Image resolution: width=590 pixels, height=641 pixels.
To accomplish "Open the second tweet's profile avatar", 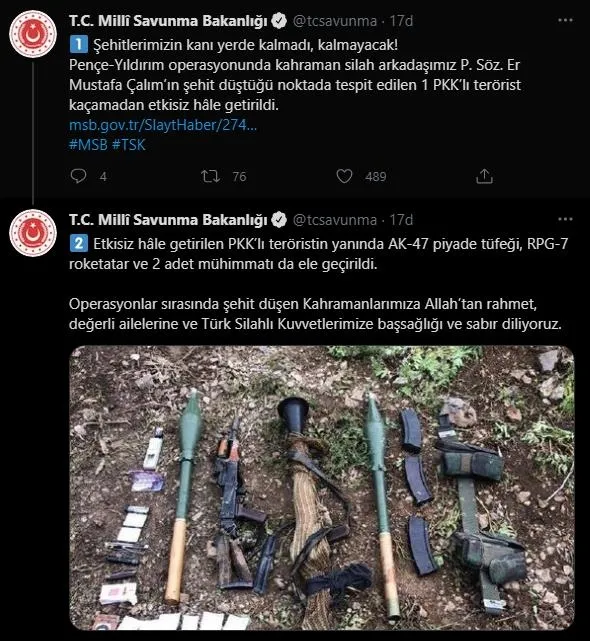I will (x=33, y=233).
